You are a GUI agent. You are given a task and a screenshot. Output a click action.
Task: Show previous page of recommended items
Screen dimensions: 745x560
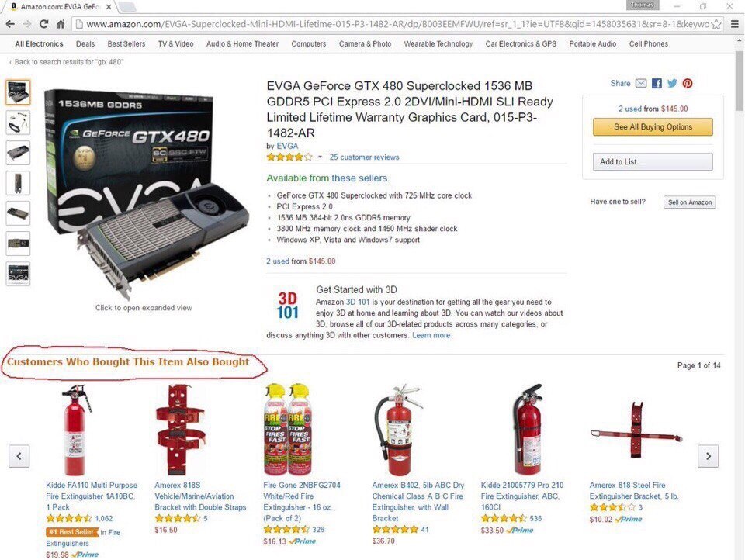click(19, 456)
